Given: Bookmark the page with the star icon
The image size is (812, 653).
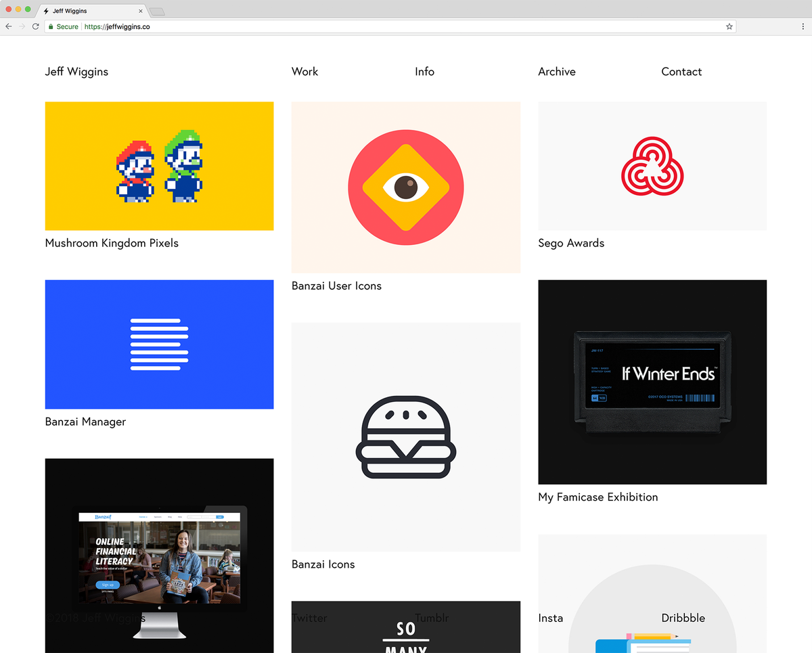Looking at the screenshot, I should (x=729, y=26).
